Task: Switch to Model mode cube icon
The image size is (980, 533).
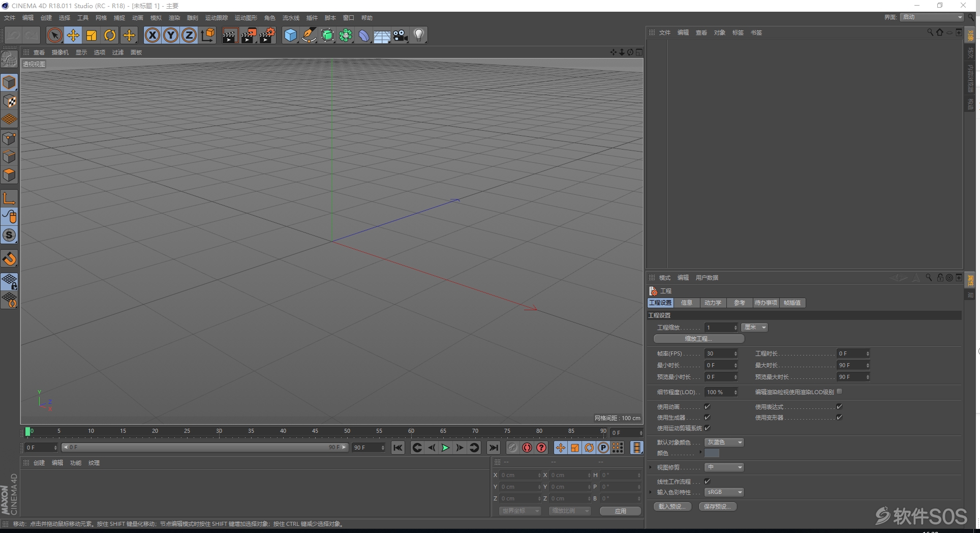Action: (x=9, y=82)
